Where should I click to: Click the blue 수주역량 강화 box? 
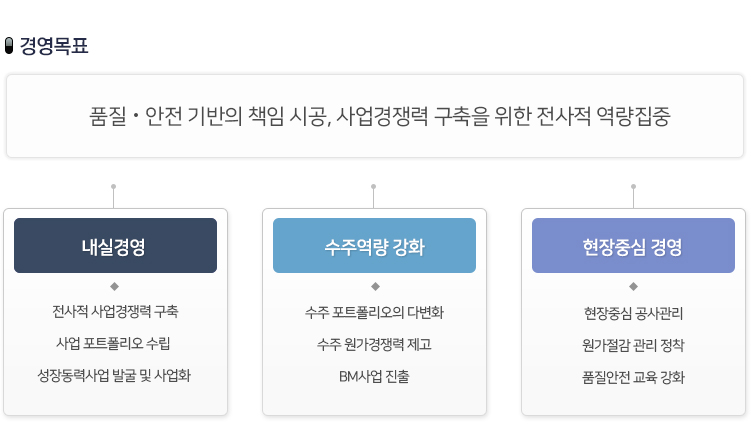(374, 246)
